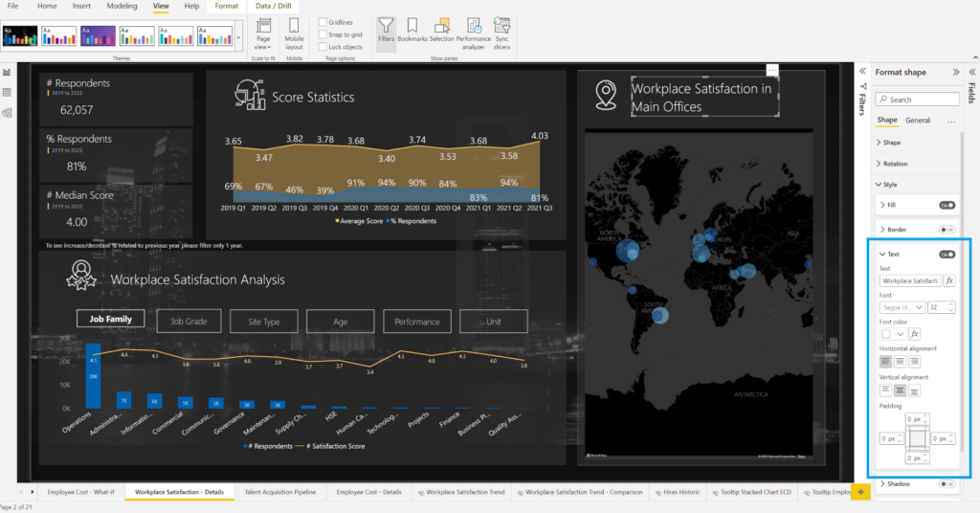980x513 pixels.
Task: Open the Filters pane from ribbon
Action: tap(385, 30)
